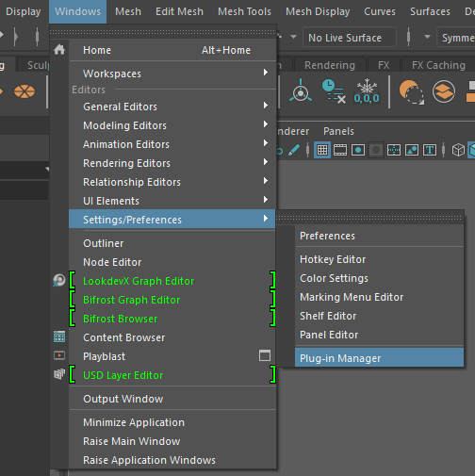This screenshot has width=475, height=476.
Task: Open the viewport Panels menu
Action: pos(338,131)
